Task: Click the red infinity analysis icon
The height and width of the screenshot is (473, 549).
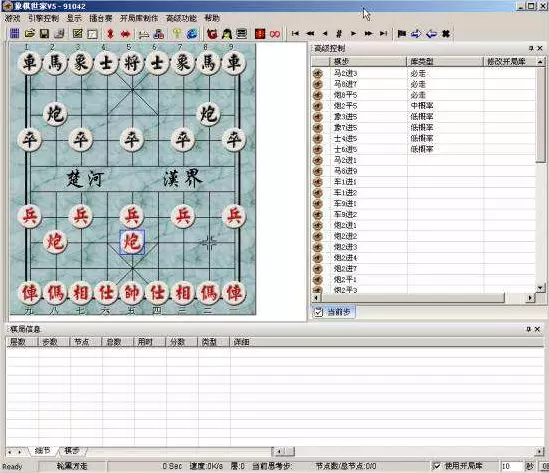Action: 275,34
